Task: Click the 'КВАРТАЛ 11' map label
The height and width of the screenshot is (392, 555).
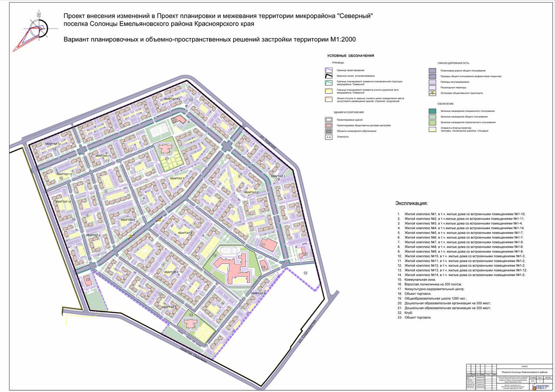Action: 104,156
